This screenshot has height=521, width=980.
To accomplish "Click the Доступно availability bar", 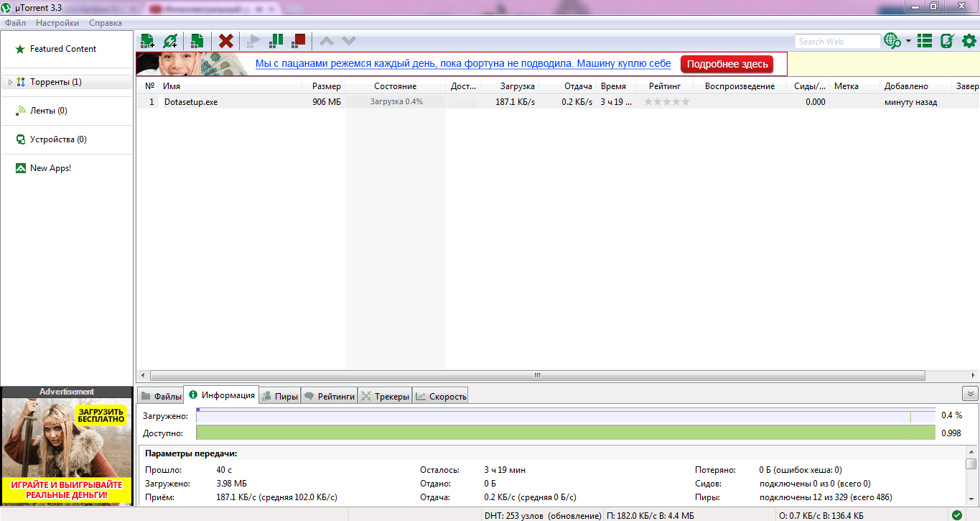I will (566, 433).
